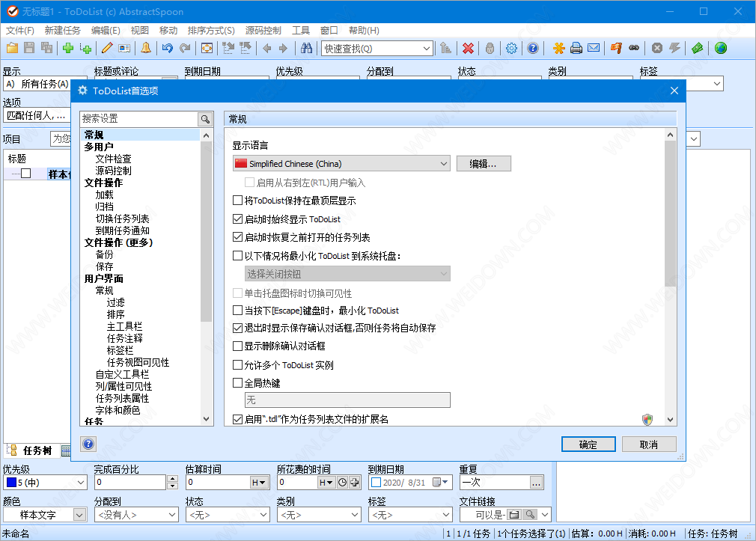The width and height of the screenshot is (756, 541).
Task: Click the blue undo arrow icon
Action: pos(168,48)
